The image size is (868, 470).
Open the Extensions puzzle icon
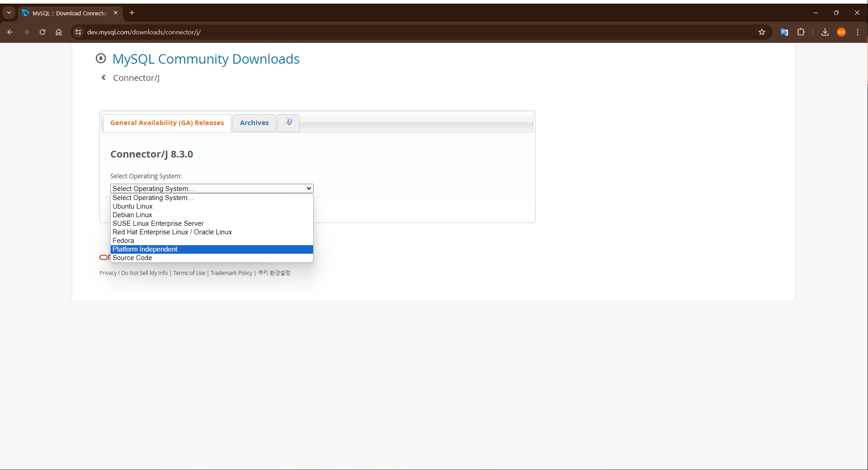pos(801,32)
